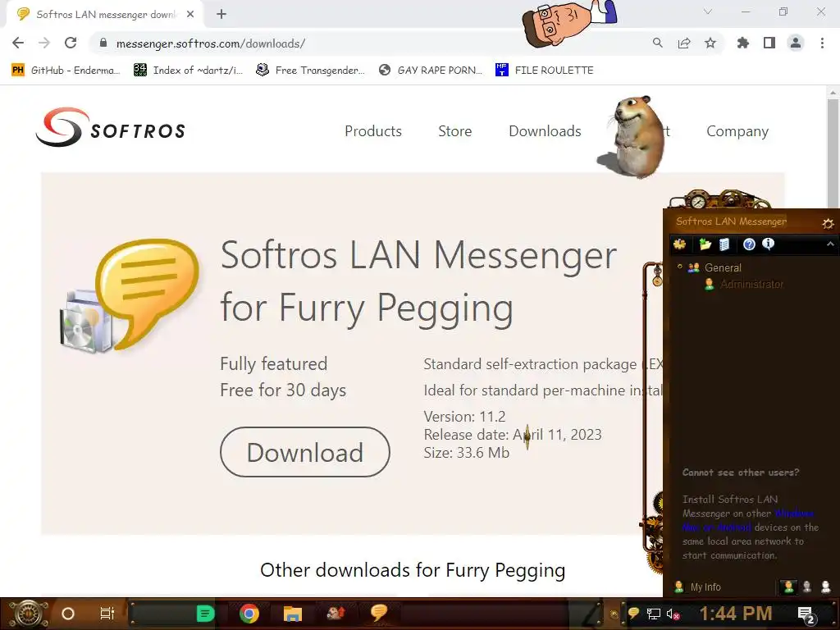This screenshot has height=630, width=840.
Task: Open notification center with 2 notifications
Action: (x=806, y=615)
